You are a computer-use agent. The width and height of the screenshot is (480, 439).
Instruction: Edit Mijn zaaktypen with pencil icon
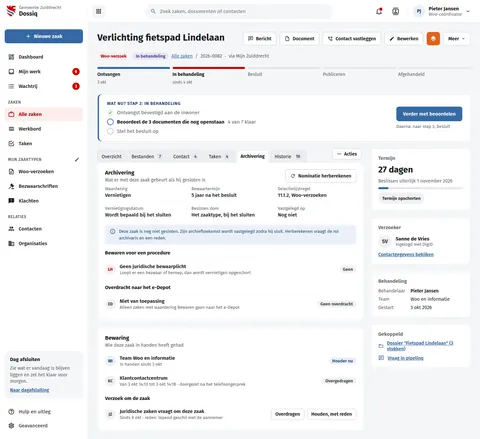(77, 160)
